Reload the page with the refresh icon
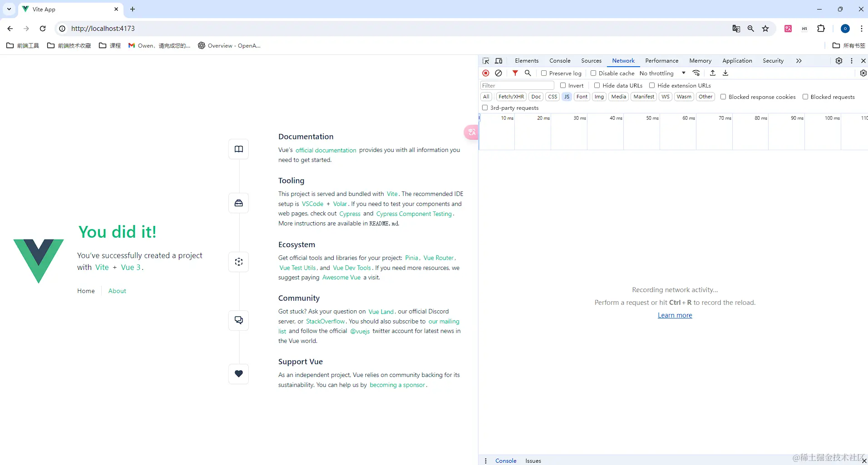The image size is (868, 465). pyautogui.click(x=43, y=29)
